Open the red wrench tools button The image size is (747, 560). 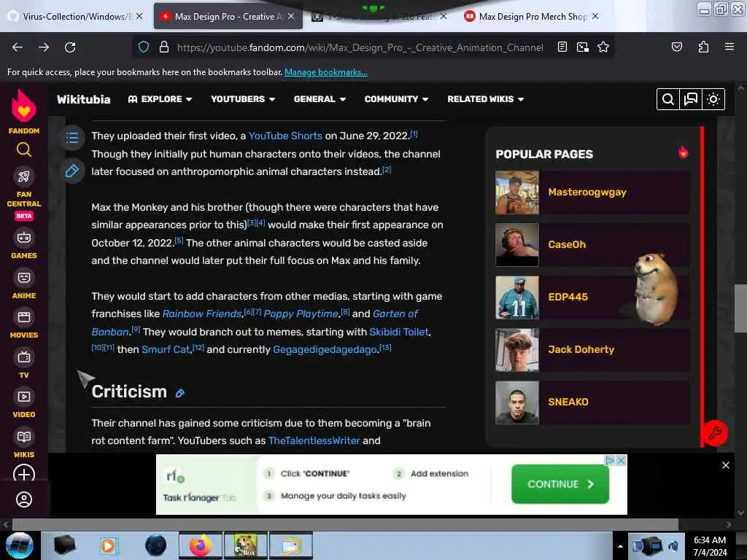tap(714, 433)
